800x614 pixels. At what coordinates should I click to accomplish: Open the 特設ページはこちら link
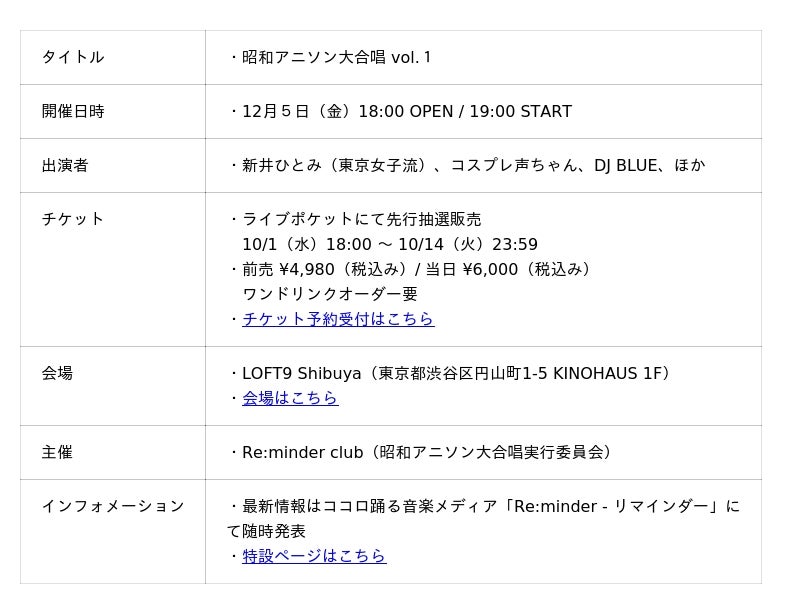[314, 556]
